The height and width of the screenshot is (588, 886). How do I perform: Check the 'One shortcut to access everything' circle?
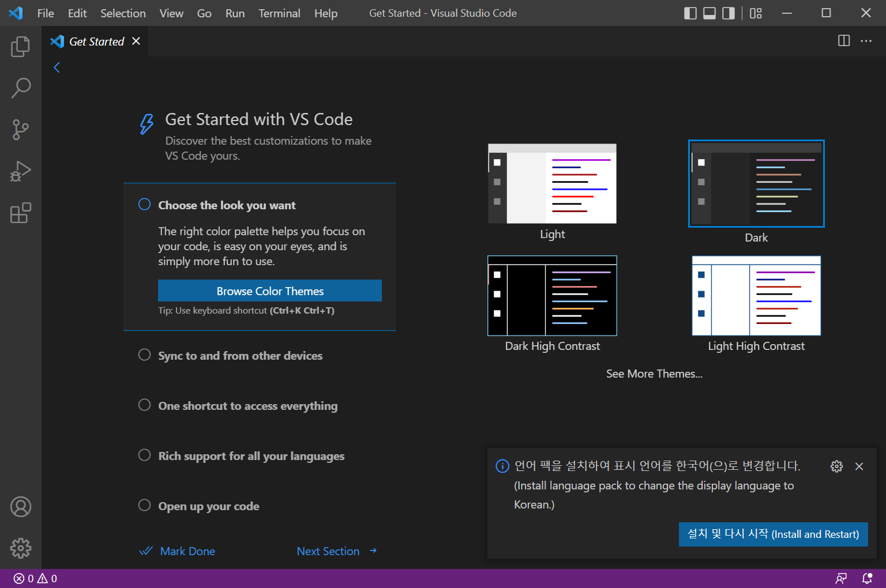144,405
